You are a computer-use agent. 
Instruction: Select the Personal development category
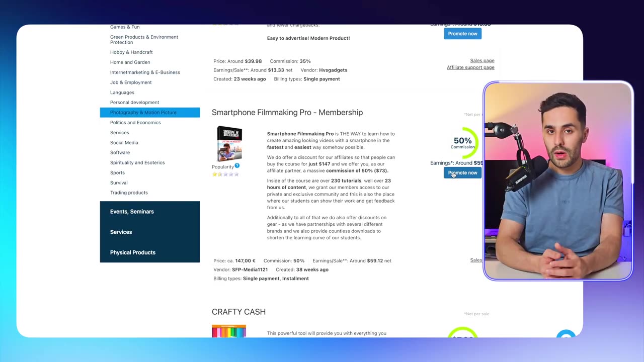click(134, 103)
